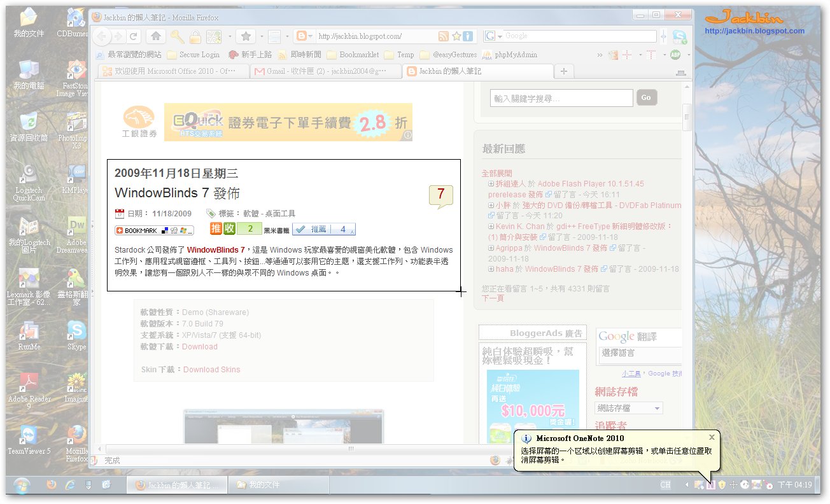Reload the page in Firefox
This screenshot has width=830, height=504.
click(133, 36)
